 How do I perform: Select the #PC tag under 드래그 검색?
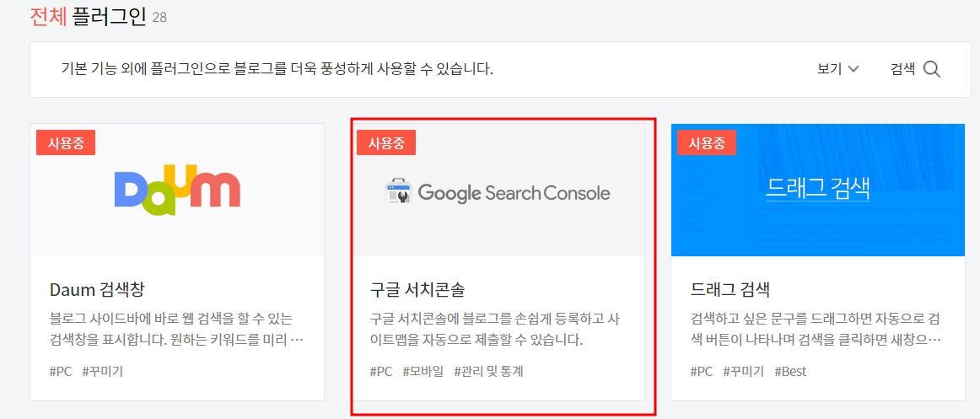pos(702,372)
